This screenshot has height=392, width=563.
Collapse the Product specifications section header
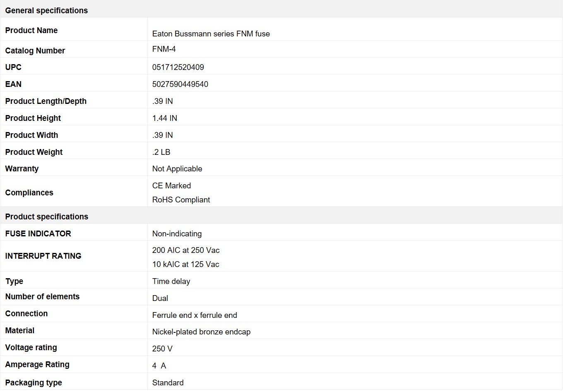281,216
